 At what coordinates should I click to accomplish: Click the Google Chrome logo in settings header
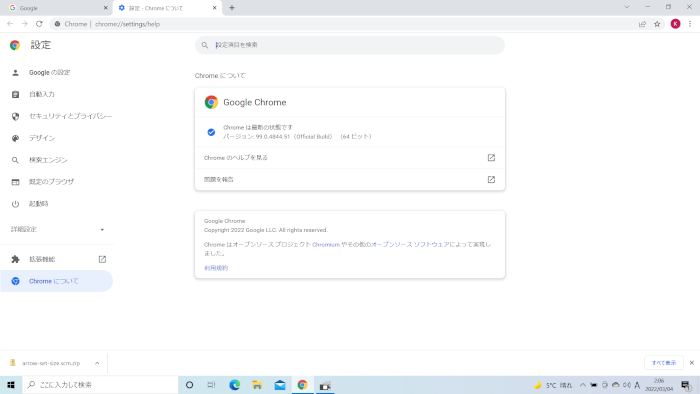(15, 45)
